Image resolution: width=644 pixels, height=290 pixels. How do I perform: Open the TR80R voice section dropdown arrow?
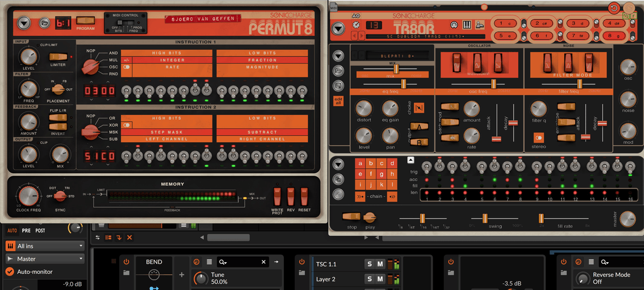(339, 56)
